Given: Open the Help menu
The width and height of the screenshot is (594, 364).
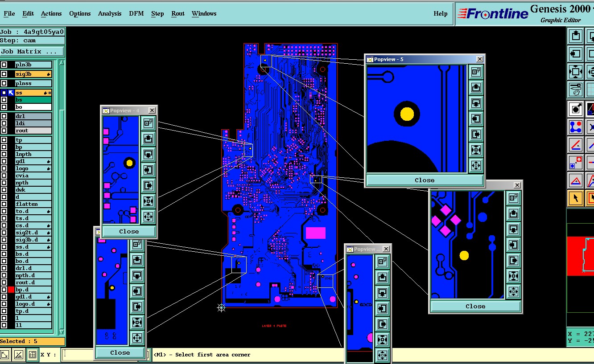Looking at the screenshot, I should [441, 13].
